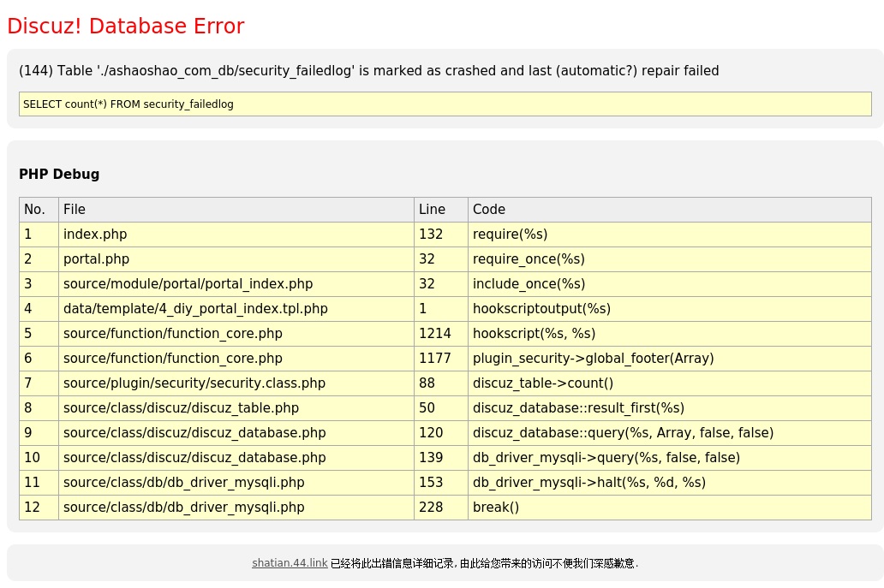The width and height of the screenshot is (884, 588).
Task: Click the discuz_table.php file path cell
Action: [181, 408]
